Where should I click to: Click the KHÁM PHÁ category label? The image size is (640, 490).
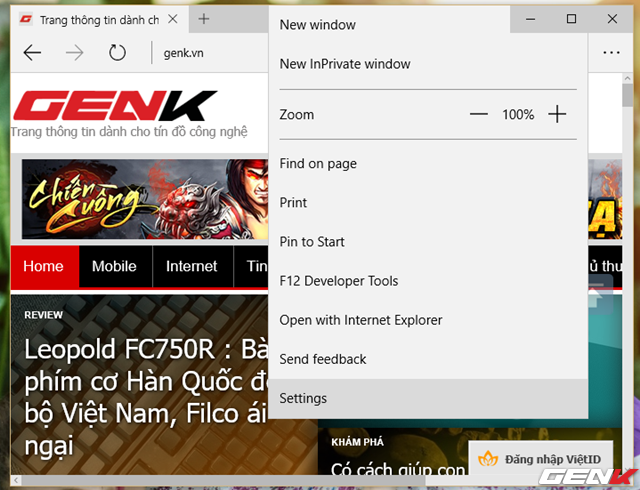(x=358, y=442)
